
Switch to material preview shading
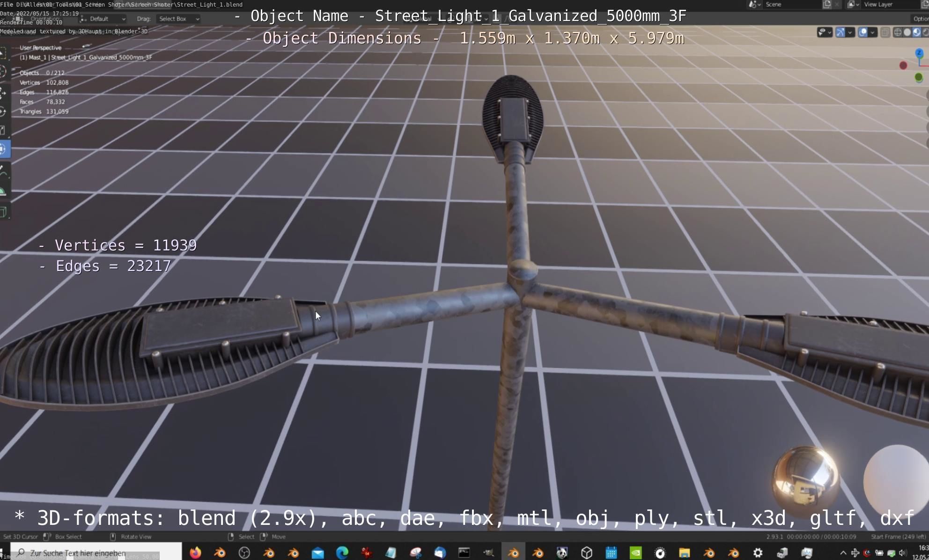click(x=917, y=32)
